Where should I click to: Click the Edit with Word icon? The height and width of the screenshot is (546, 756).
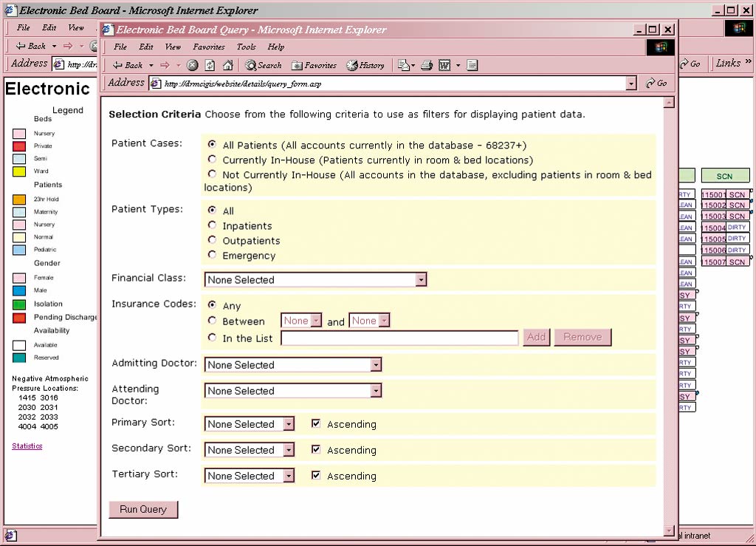444,65
